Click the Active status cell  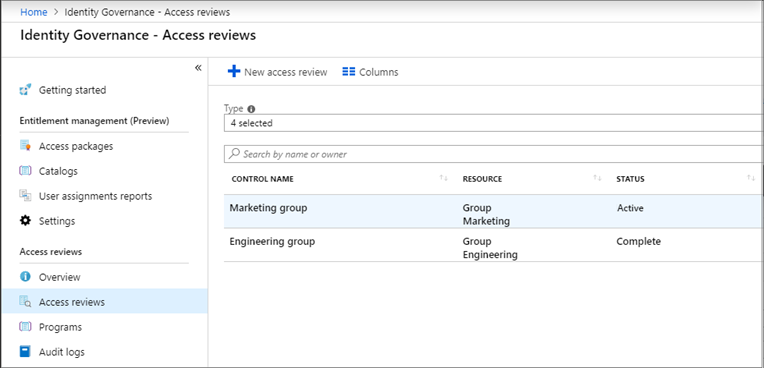(630, 208)
